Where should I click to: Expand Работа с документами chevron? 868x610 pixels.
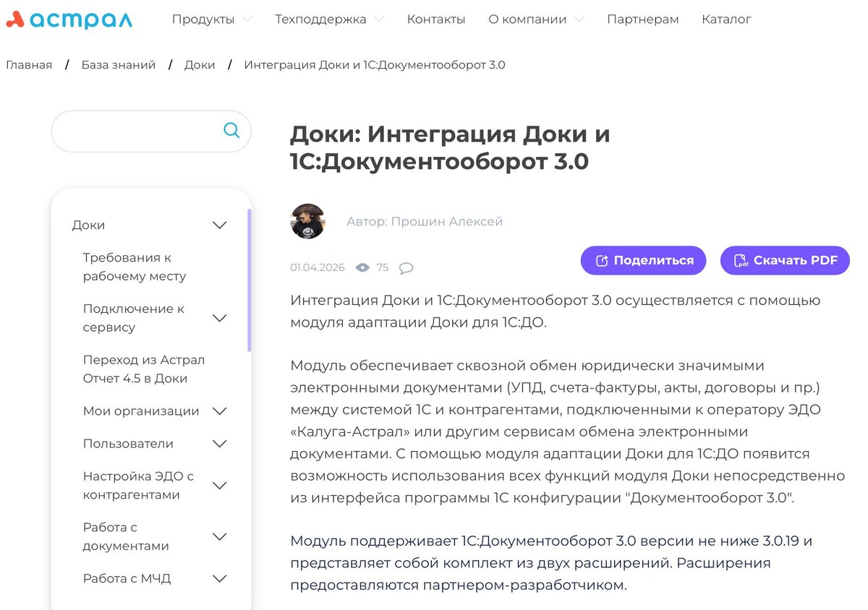(219, 537)
